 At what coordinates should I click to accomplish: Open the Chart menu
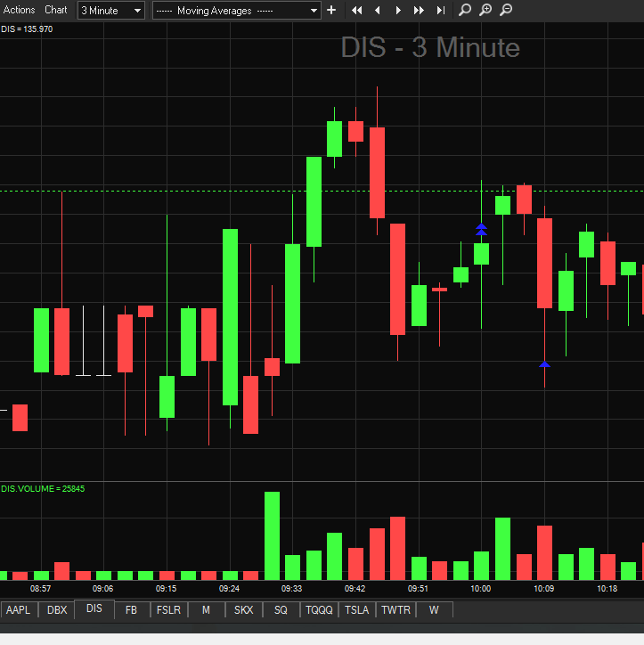[x=55, y=10]
